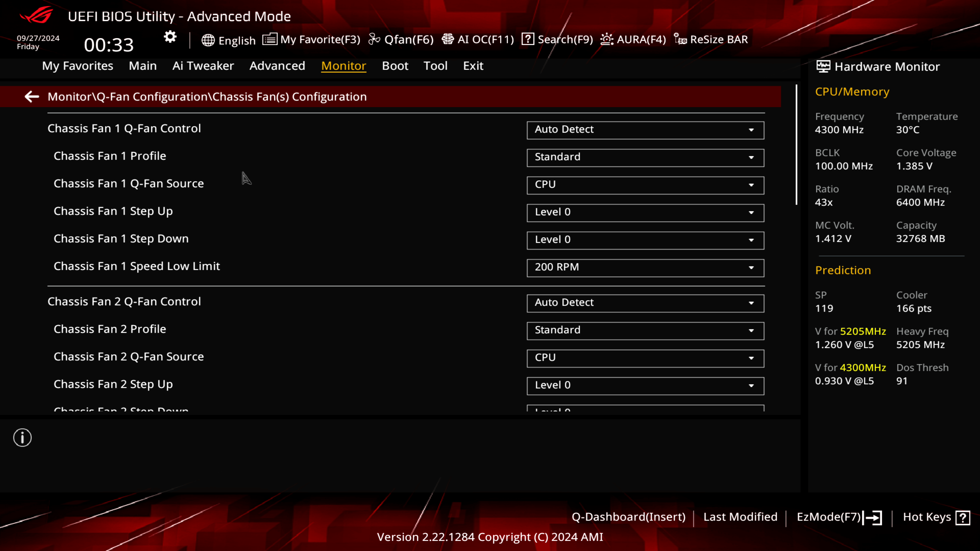Launch AI OC overclocking tool
The height and width of the screenshot is (551, 980).
pyautogui.click(x=478, y=39)
